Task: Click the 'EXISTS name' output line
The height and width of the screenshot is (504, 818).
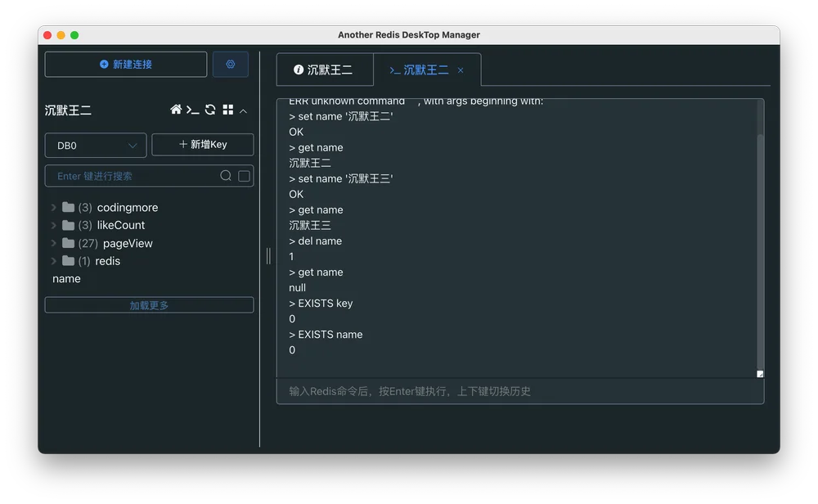Action: click(x=326, y=335)
